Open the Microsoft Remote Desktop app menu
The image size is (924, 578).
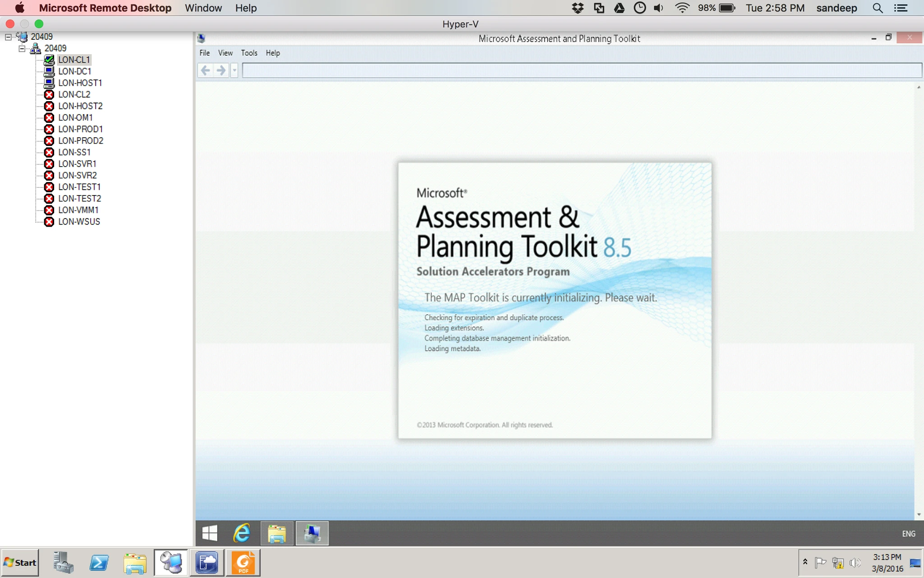click(105, 8)
